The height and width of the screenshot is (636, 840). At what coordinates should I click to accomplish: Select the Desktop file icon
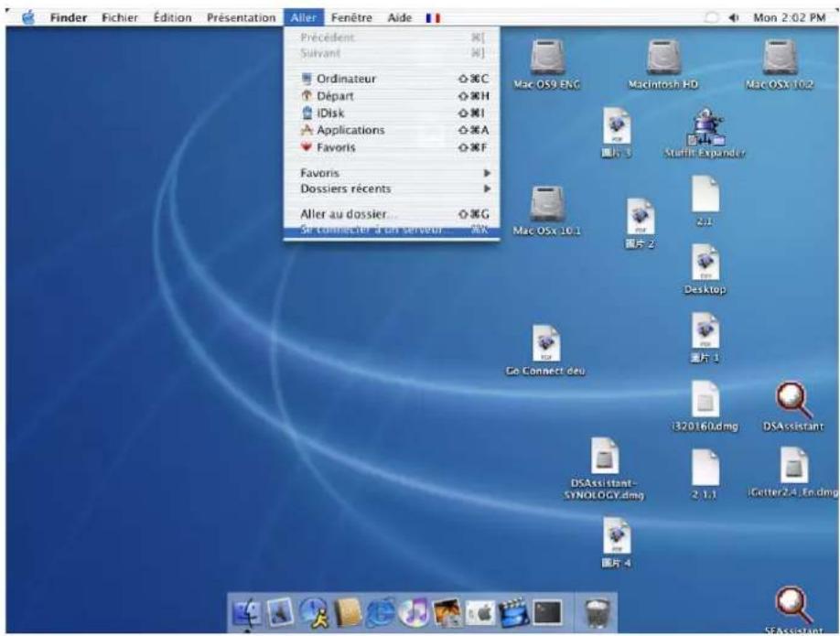coord(705,263)
